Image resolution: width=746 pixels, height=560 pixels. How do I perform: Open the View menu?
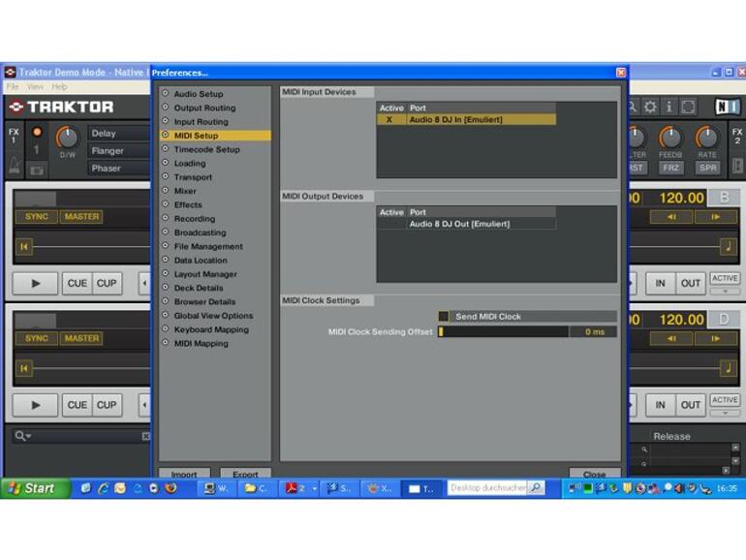35,87
